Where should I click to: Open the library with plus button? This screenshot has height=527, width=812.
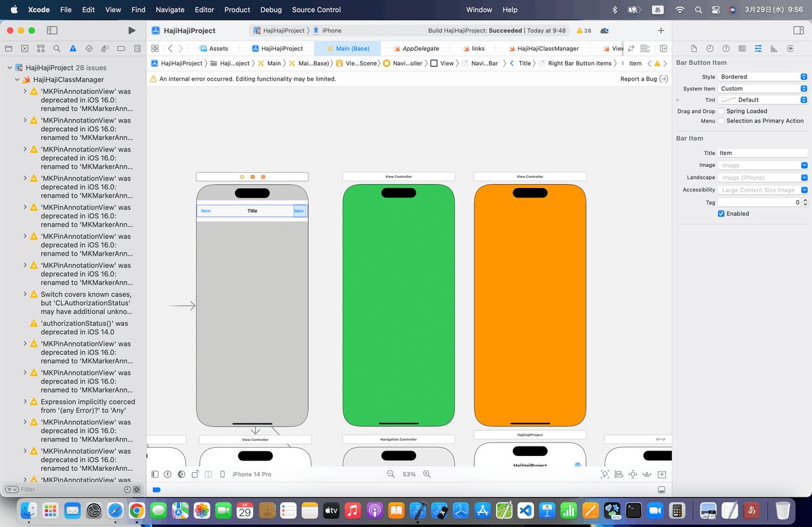point(661,30)
